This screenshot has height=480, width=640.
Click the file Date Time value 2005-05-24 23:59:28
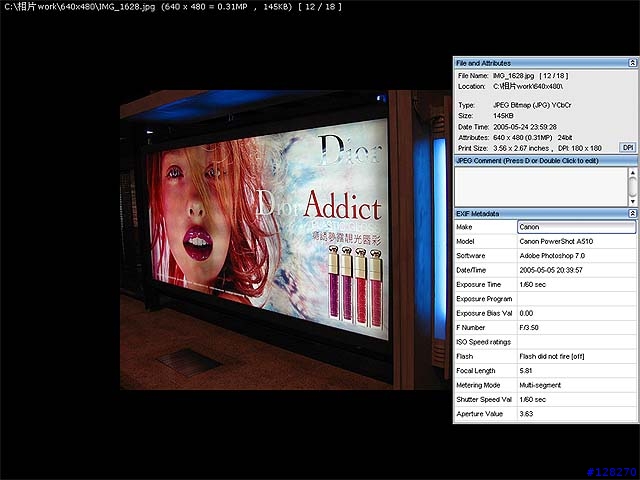tap(524, 127)
